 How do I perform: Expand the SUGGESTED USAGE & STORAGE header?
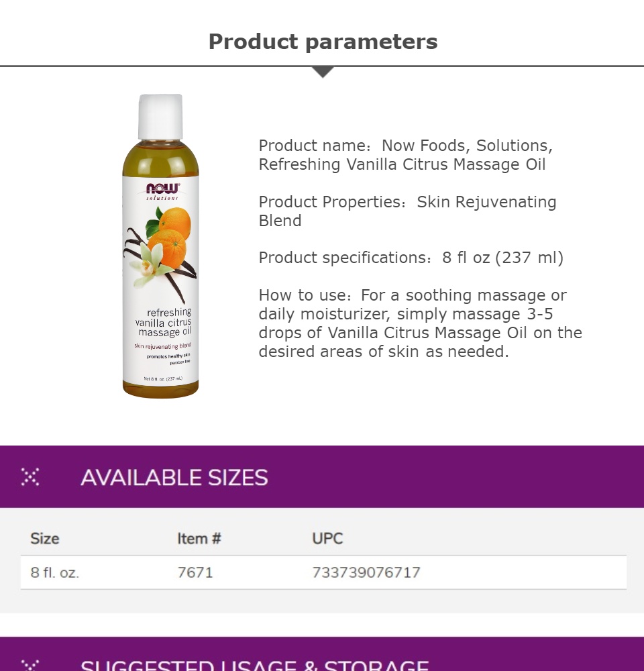pos(322,654)
